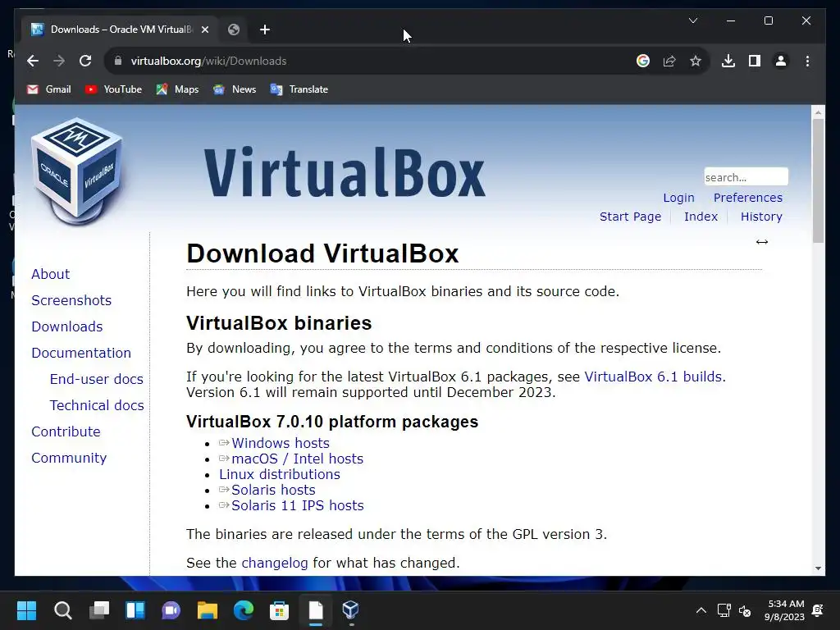Select the Downloads – Oracle VM VirtualBox tab
The width and height of the screenshot is (840, 630).
point(121,30)
